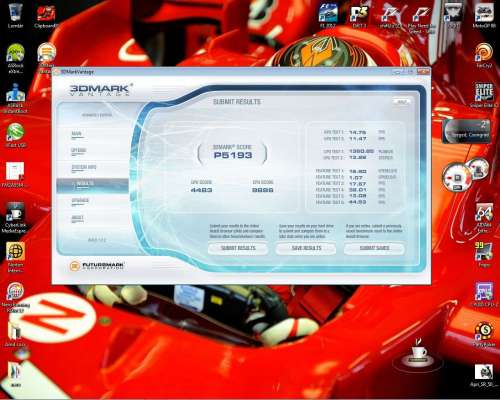The width and height of the screenshot is (500, 400).
Task: Open the Apri_SR_50 file icon
Action: (x=484, y=376)
